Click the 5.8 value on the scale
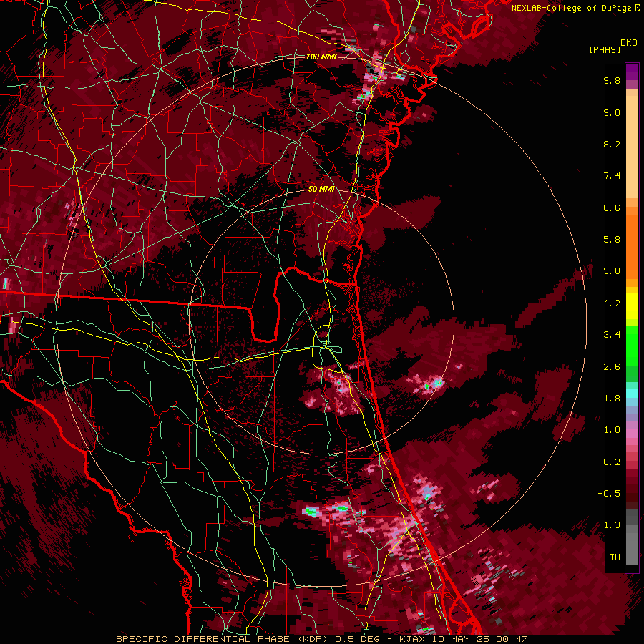Screen dimensions: 644x644 (612, 240)
